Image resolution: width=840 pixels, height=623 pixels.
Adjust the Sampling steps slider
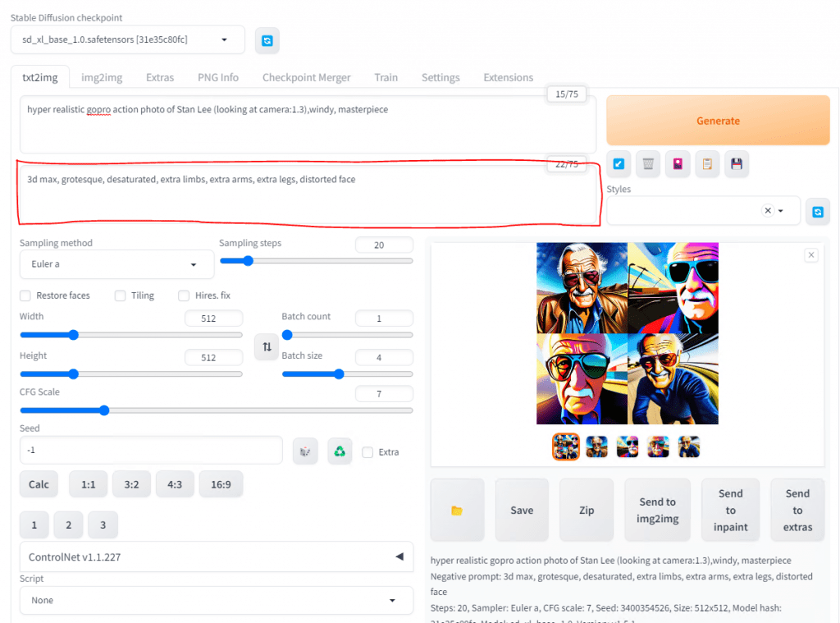[316, 261]
